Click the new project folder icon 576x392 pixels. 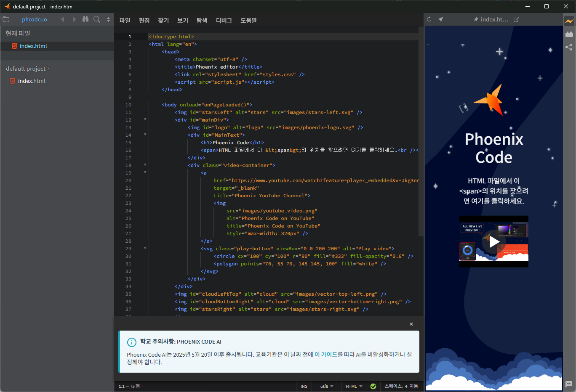click(6, 19)
